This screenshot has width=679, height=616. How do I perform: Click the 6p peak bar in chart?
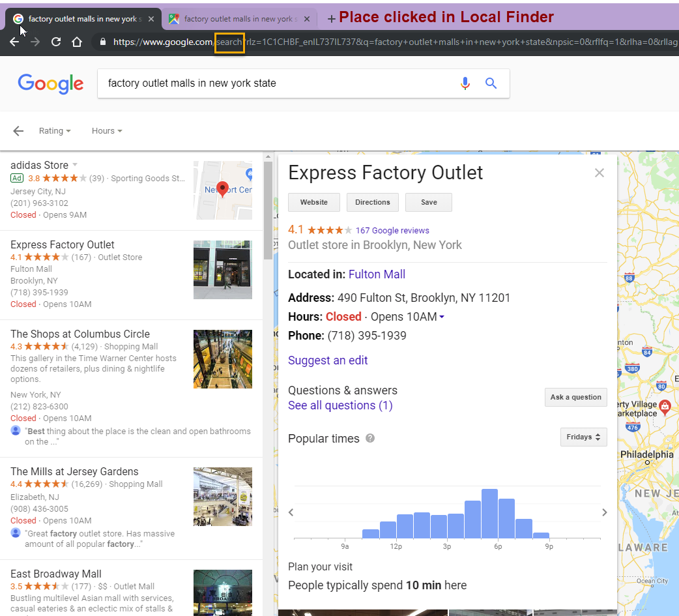489,514
